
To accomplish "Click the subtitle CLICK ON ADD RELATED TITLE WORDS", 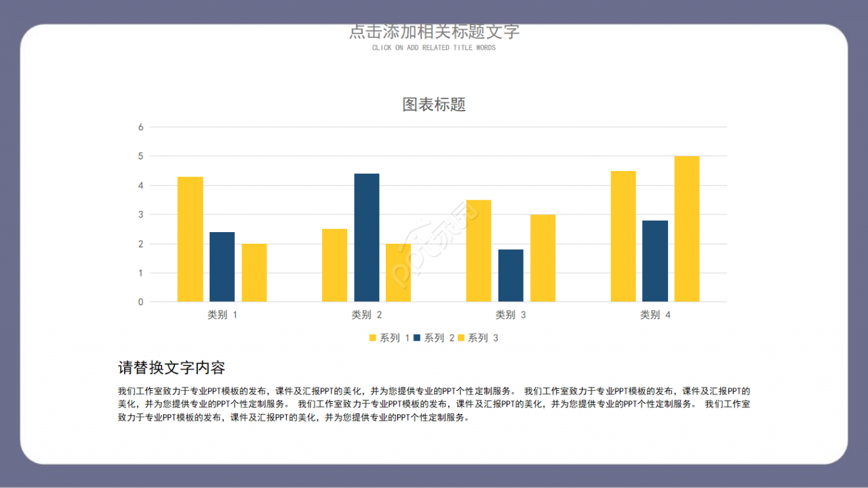I will [434, 48].
